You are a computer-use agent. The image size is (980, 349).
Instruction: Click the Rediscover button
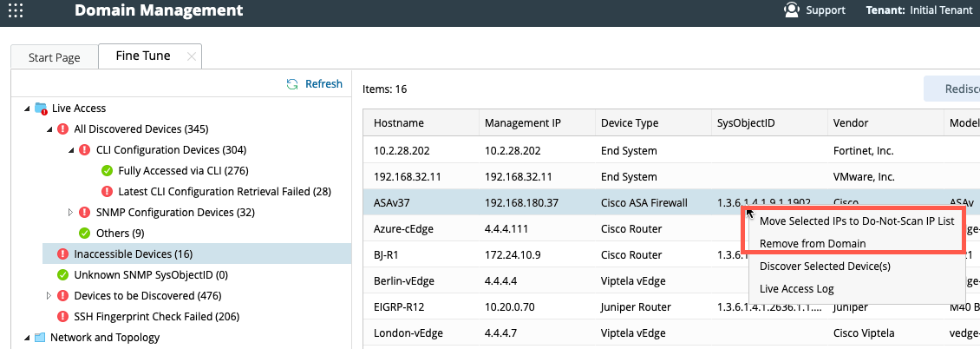point(952,89)
